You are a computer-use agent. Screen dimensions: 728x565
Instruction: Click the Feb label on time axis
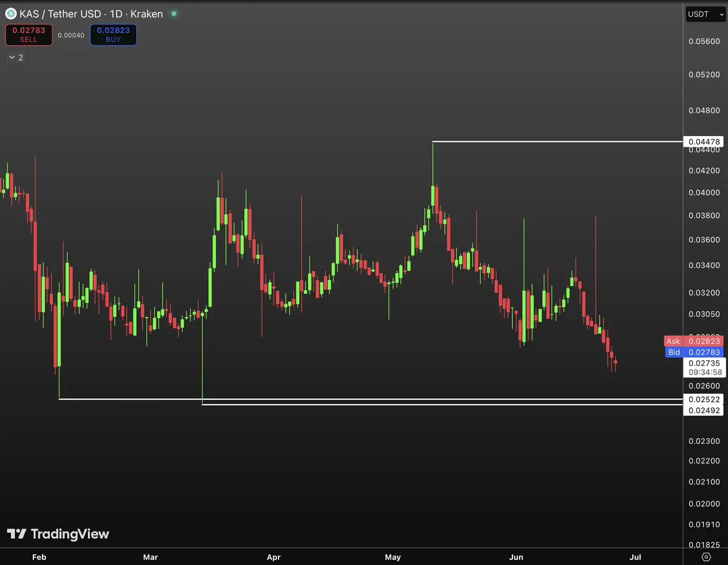tap(39, 557)
